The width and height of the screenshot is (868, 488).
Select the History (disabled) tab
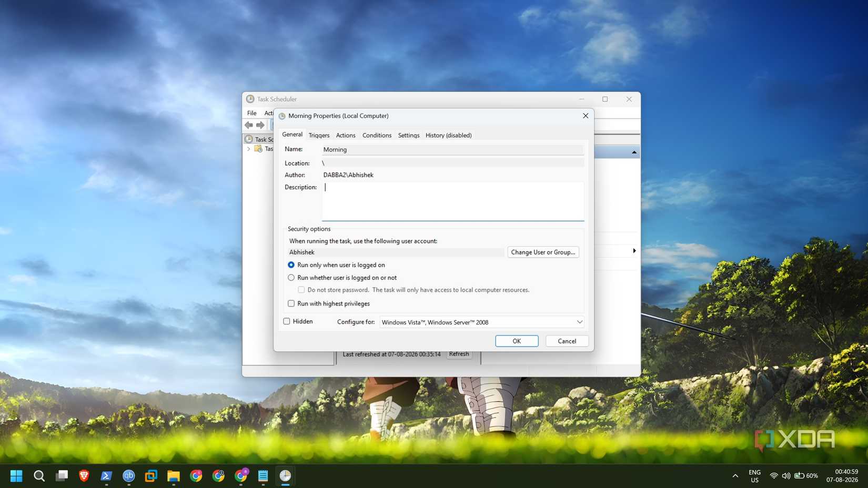point(448,135)
